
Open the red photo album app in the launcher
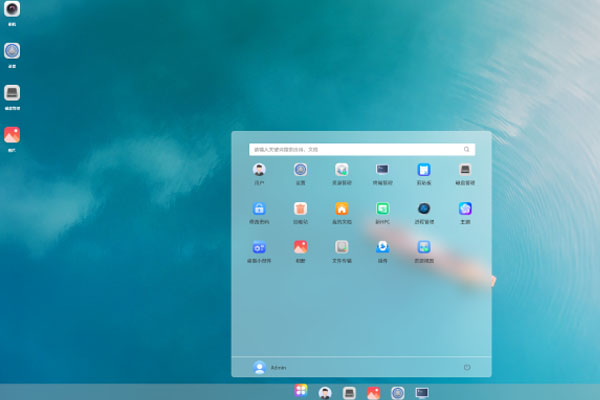tap(300, 246)
